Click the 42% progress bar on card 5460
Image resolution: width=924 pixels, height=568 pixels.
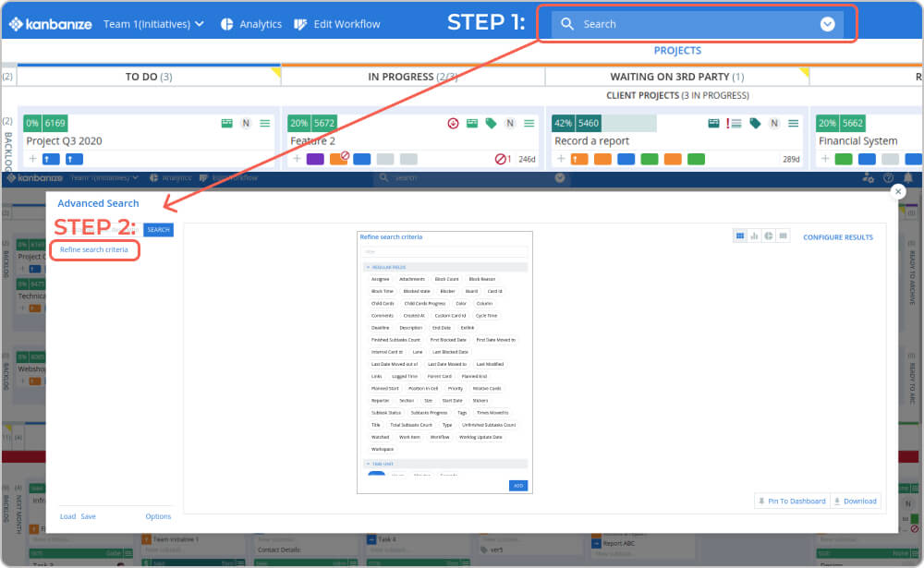pos(604,123)
